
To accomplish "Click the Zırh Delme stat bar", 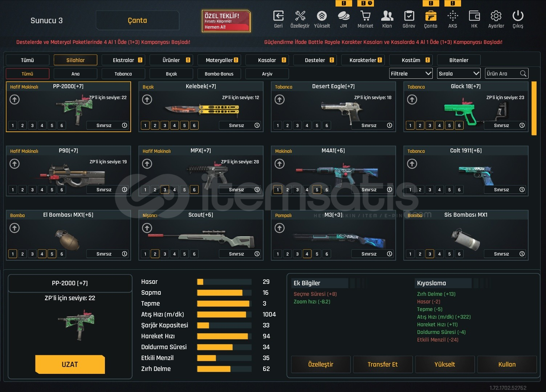I will click(x=224, y=369).
